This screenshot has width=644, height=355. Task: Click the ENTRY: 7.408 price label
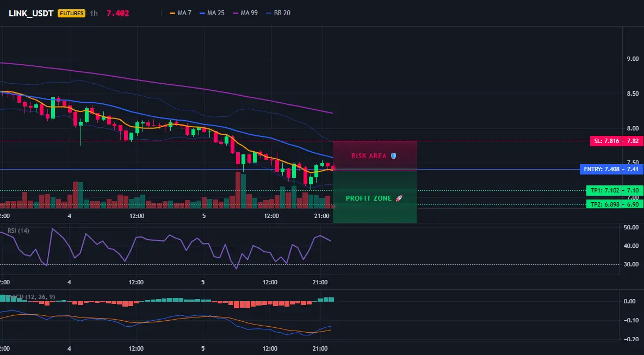pyautogui.click(x=600, y=169)
